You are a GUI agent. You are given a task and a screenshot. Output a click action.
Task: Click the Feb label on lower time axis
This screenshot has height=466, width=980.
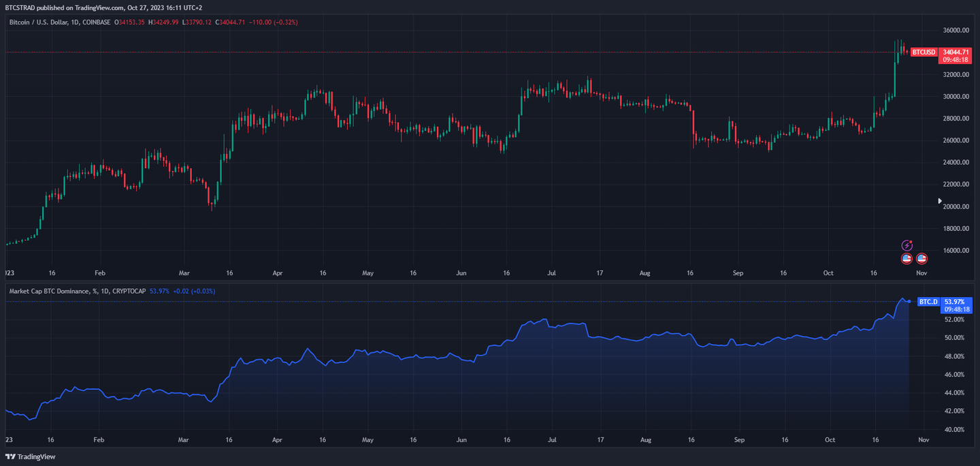tap(100, 440)
